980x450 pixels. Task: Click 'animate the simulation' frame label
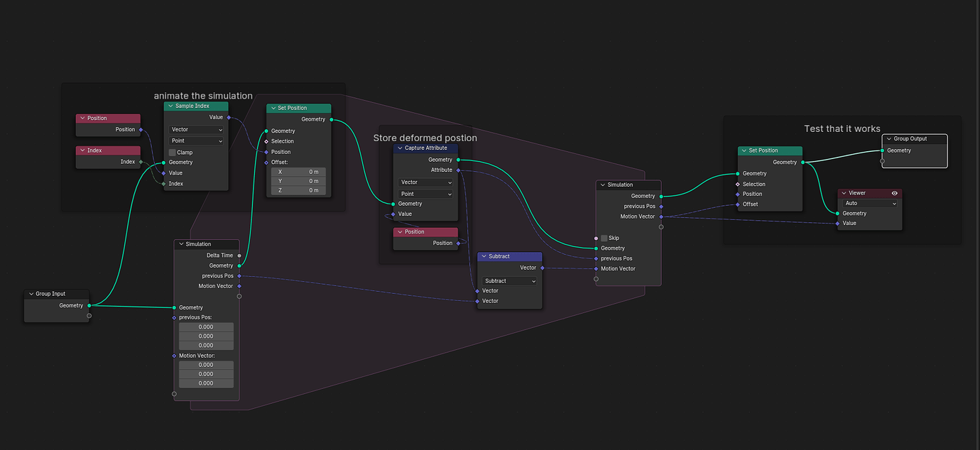(203, 96)
